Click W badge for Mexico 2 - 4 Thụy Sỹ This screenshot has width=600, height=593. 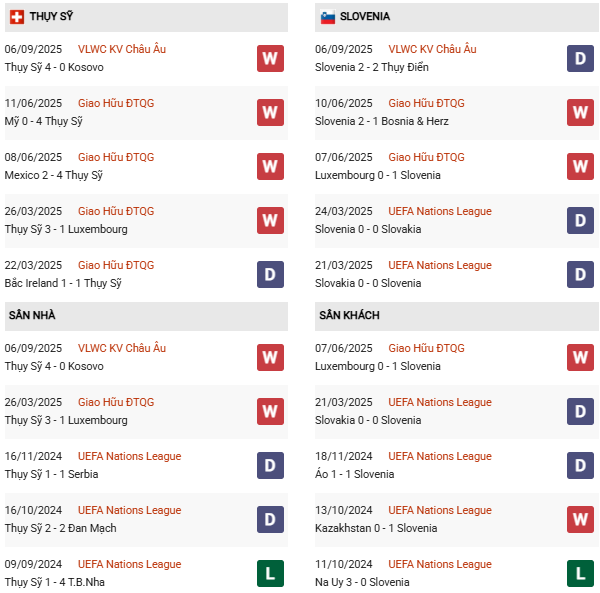tap(270, 166)
